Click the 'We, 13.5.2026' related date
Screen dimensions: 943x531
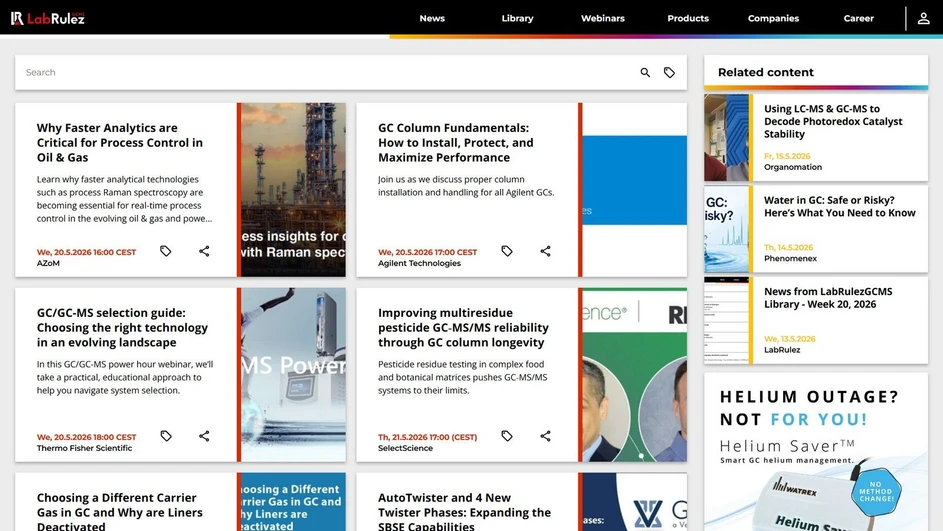coord(790,339)
